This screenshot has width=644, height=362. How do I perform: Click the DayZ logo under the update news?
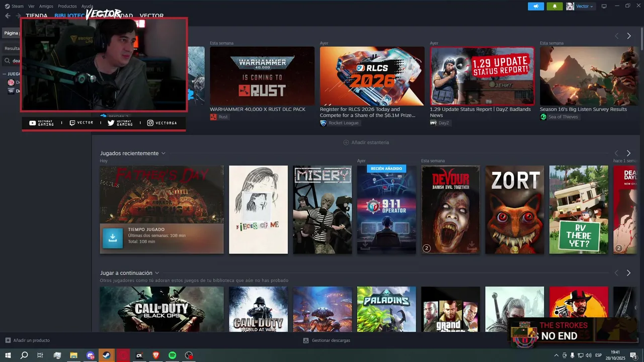tap(433, 123)
